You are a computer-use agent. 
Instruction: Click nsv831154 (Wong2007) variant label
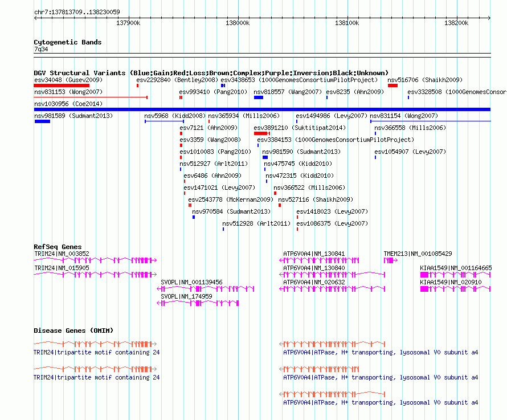404,116
